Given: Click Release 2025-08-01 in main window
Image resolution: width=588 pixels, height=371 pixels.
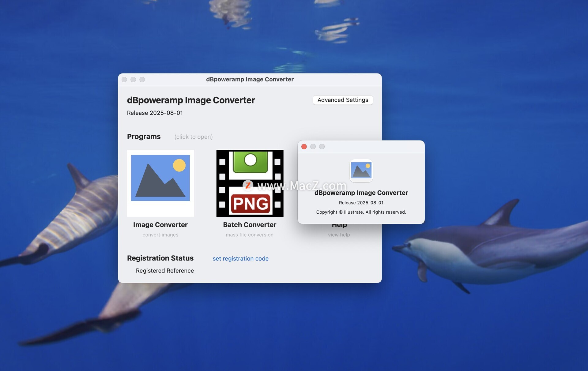Looking at the screenshot, I should pos(155,113).
